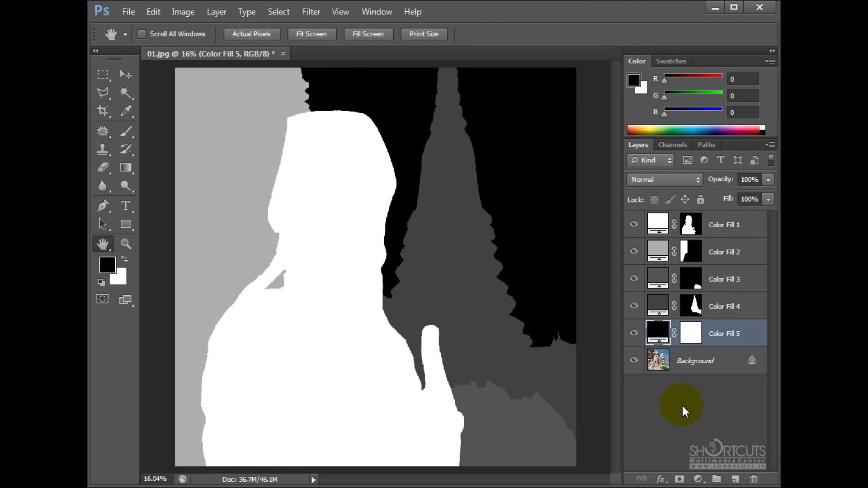Click the Actual Pixels button
The image size is (868, 488).
tap(251, 34)
